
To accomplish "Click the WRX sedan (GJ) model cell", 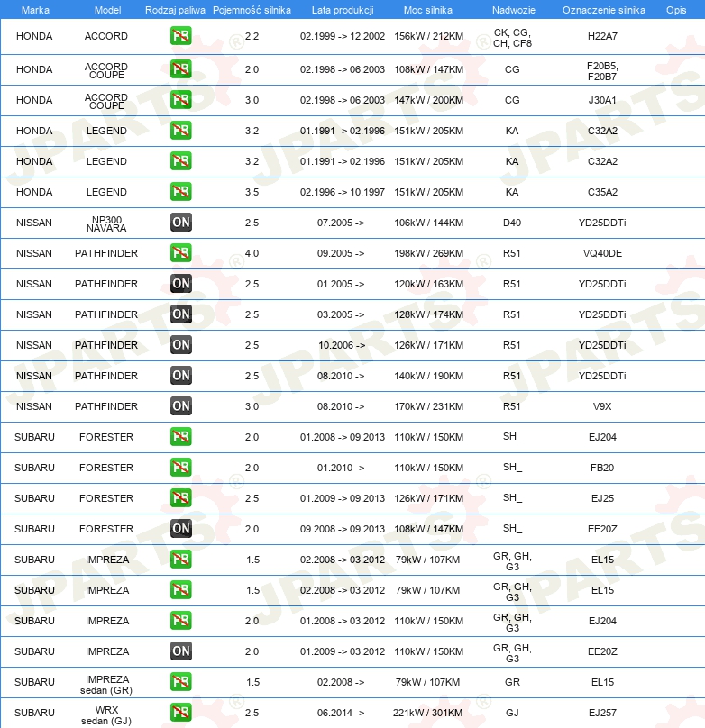I will point(106,715).
